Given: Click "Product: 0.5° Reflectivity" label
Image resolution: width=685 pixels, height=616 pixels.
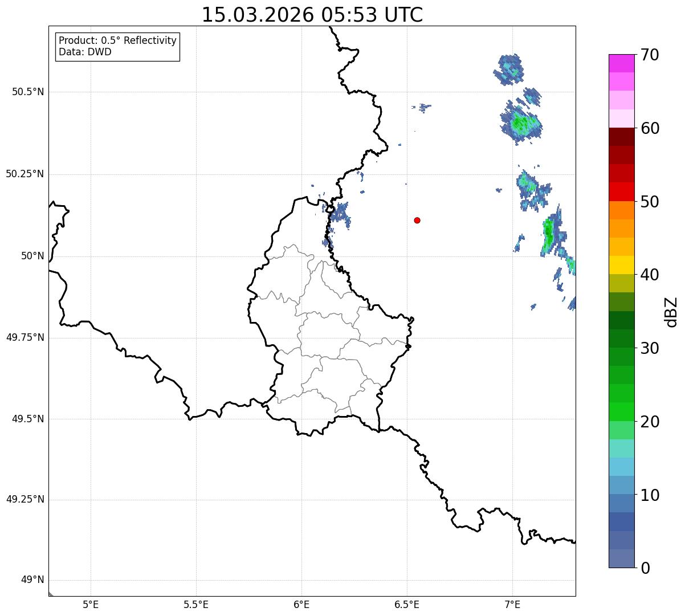Looking at the screenshot, I should tap(118, 40).
